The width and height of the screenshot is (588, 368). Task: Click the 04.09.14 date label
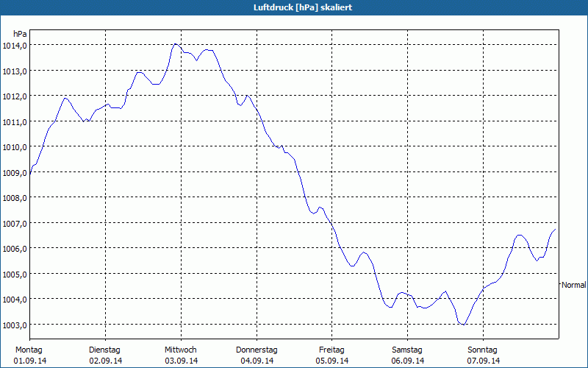(257, 361)
